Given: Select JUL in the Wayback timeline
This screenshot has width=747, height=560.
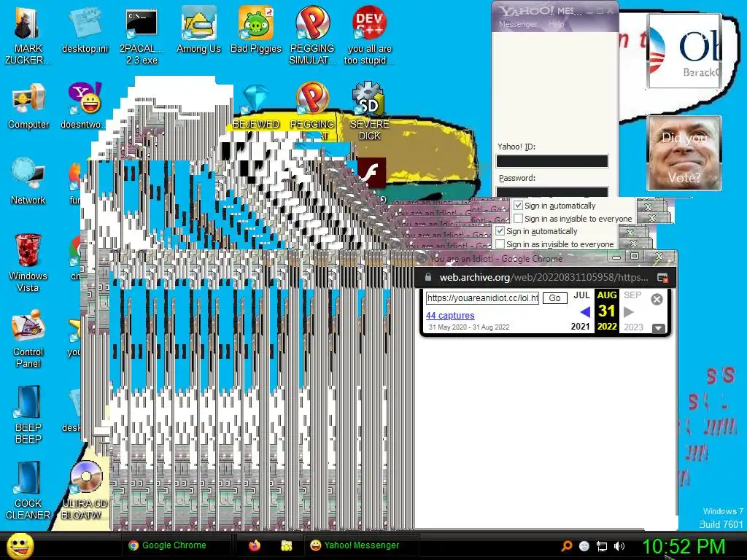Looking at the screenshot, I should coord(581,295).
